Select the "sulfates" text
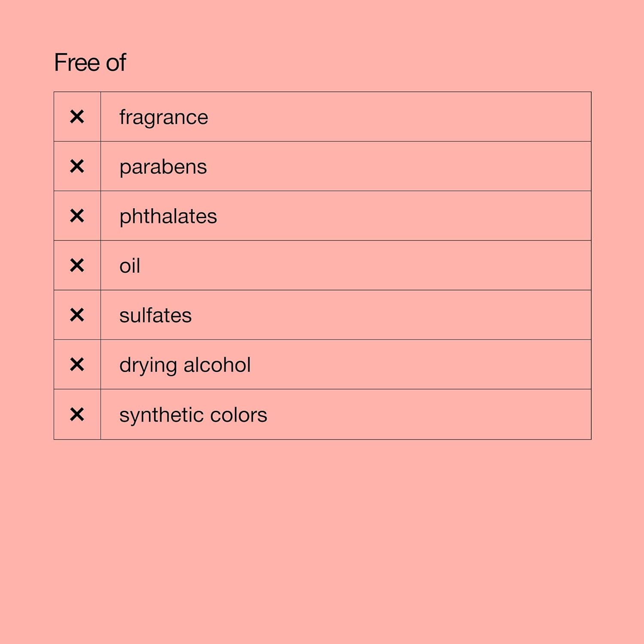Screen dimensions: 644x644 coord(155,316)
